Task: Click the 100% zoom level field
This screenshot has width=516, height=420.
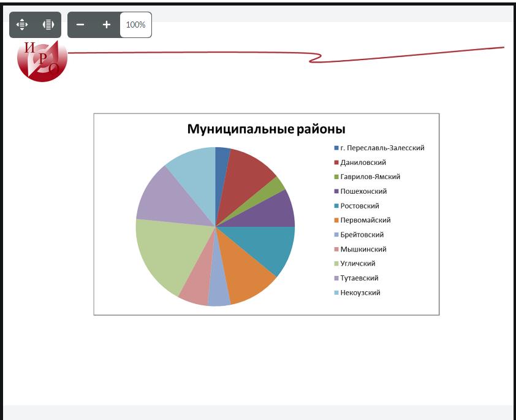Action: tap(135, 25)
